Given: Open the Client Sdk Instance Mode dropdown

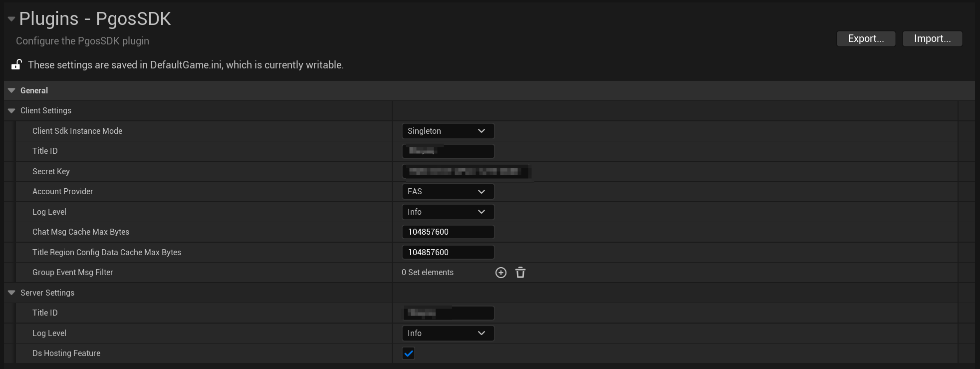Looking at the screenshot, I should click(x=448, y=131).
